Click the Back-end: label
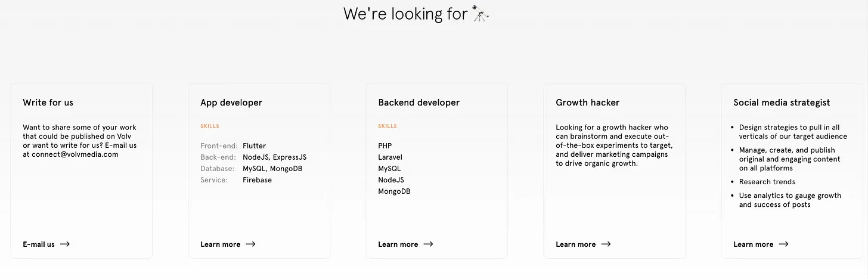This screenshot has height=279, width=868. click(219, 157)
